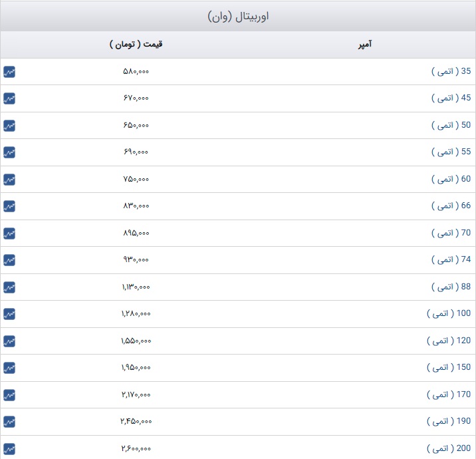Screen dimensions: 476x459
Task: Select the price ۸۹۵,۰۰۰ cell
Action: pyautogui.click(x=136, y=233)
